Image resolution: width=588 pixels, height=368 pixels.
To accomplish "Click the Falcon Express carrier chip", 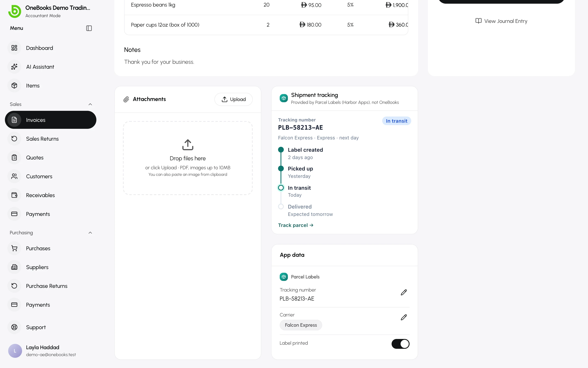I will click(x=301, y=325).
